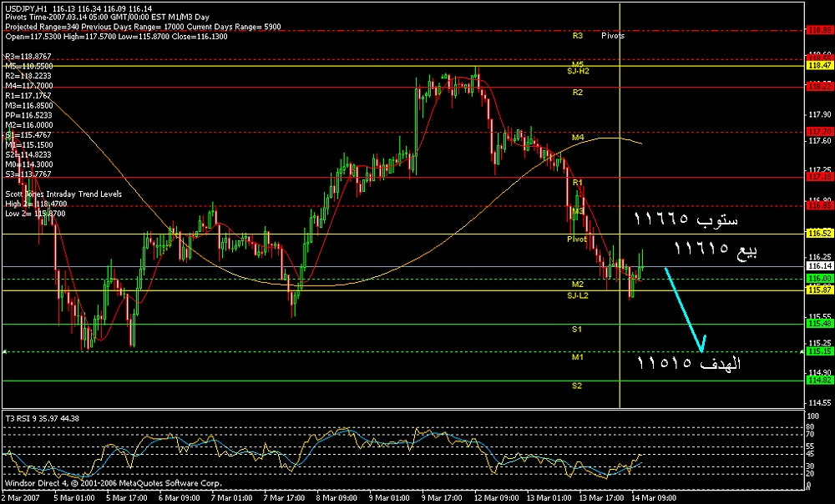This screenshot has height=504, width=835.
Task: Select the Arabic target label الهدف ١١٥١٥
Action: point(689,364)
